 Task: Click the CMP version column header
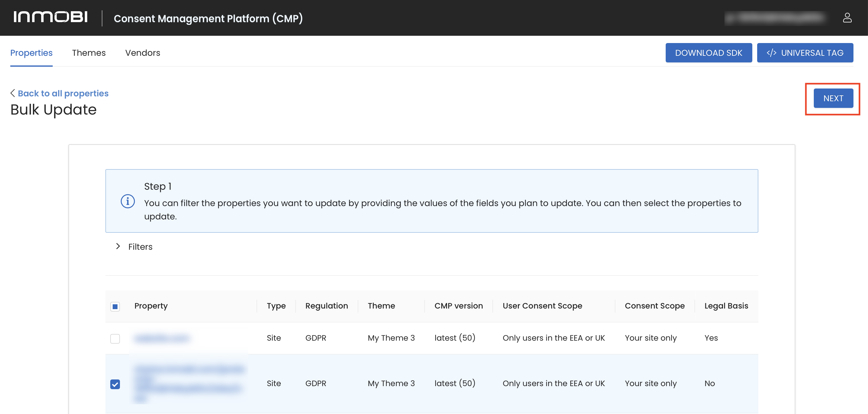click(458, 305)
